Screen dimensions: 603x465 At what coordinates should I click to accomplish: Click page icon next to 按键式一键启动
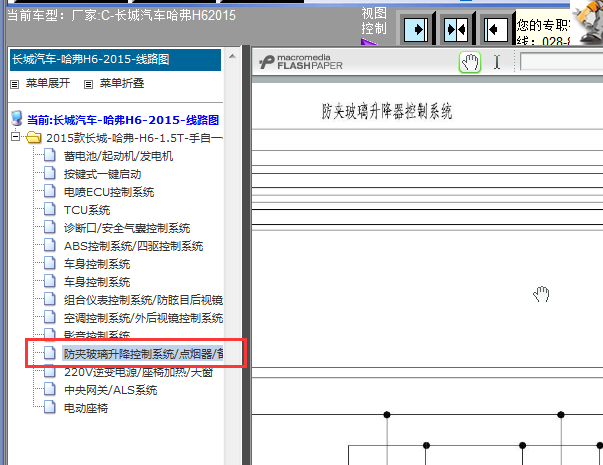click(x=50, y=173)
